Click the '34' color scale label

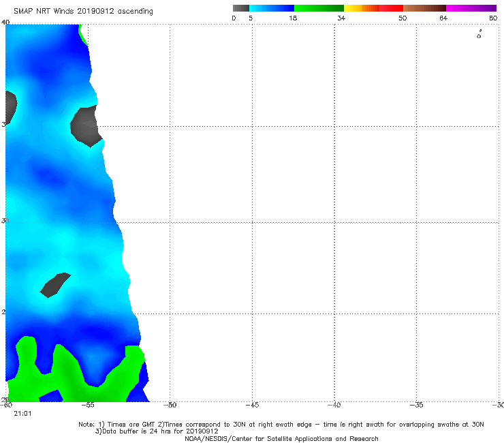[x=341, y=18]
